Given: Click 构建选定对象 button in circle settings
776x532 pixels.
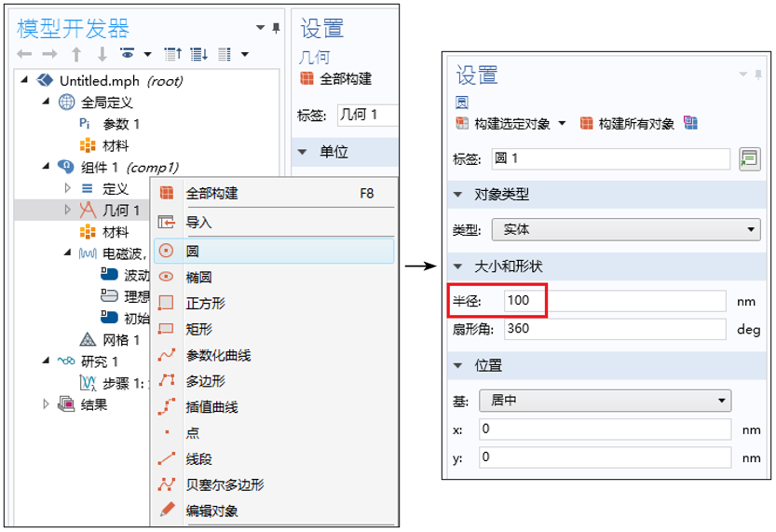Looking at the screenshot, I should (x=503, y=123).
